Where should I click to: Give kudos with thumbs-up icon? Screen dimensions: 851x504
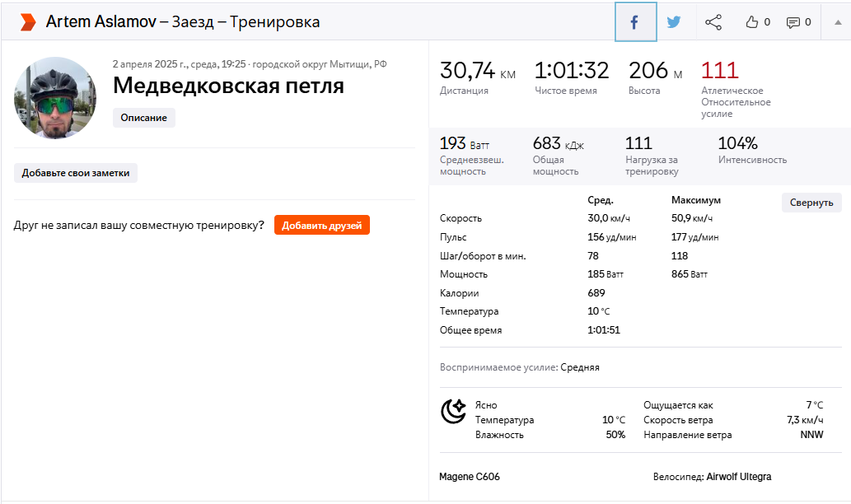pos(752,22)
